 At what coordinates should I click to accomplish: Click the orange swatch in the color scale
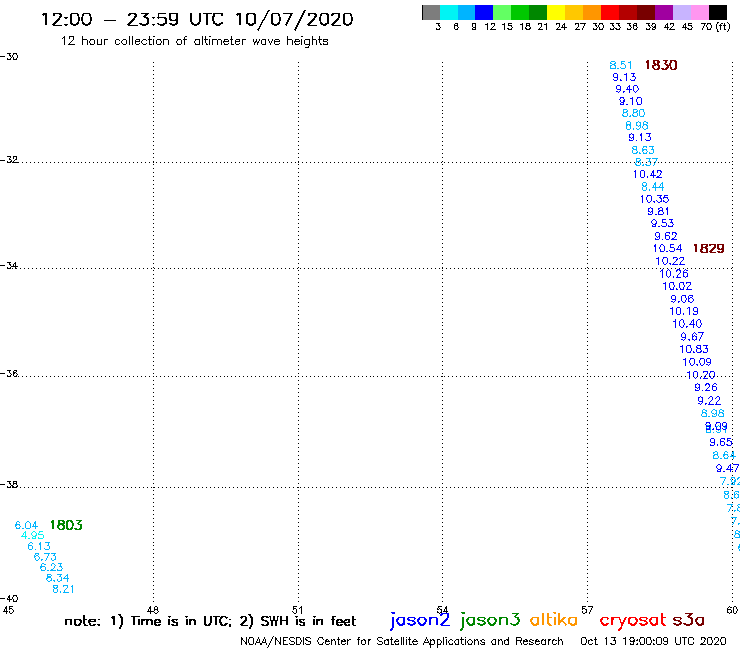pos(592,12)
